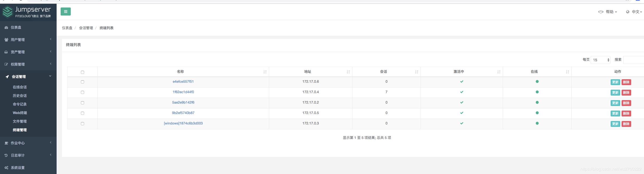Open terminal link e4efce557f51
Viewport: 644px width, 174px height.
(x=183, y=82)
